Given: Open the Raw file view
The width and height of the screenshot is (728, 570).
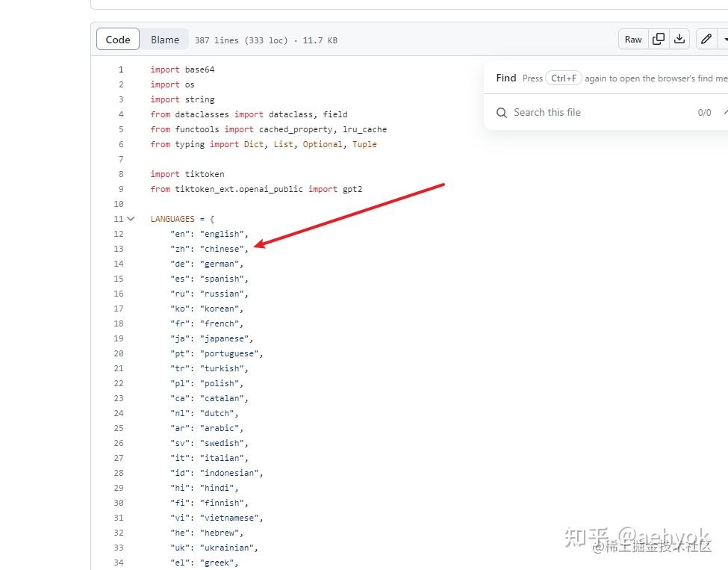Looking at the screenshot, I should (633, 40).
